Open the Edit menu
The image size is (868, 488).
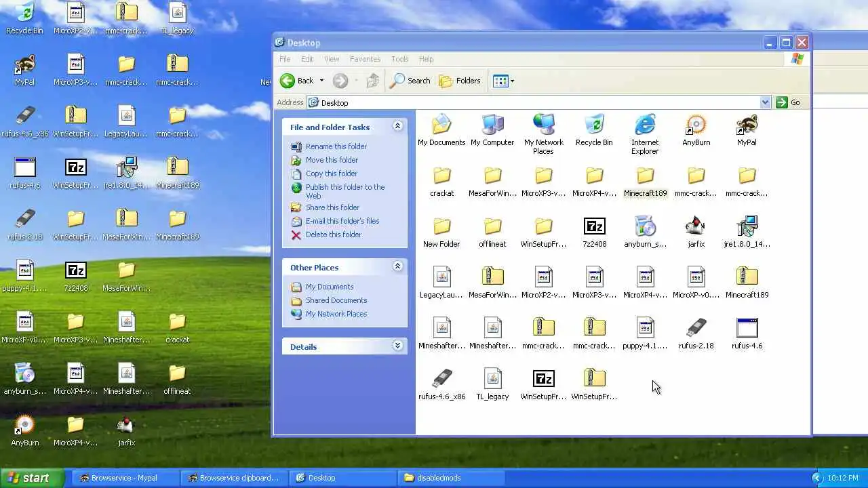click(307, 59)
